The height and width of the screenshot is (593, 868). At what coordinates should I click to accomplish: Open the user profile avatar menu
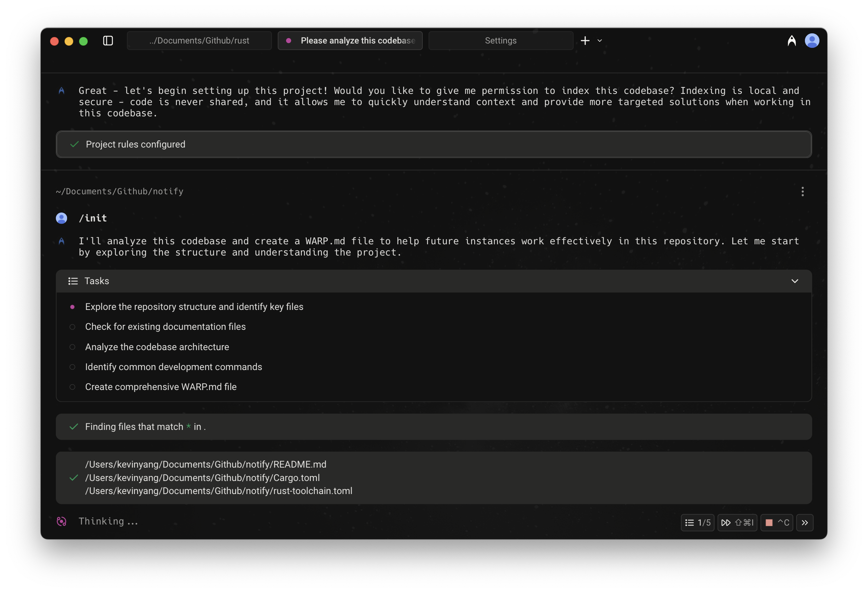(x=811, y=41)
